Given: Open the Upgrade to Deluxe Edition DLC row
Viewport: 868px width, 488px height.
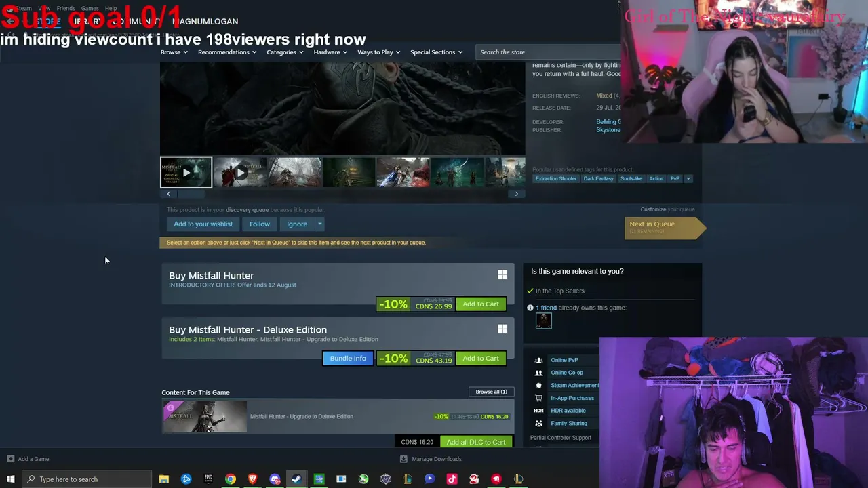Looking at the screenshot, I should pyautogui.click(x=338, y=417).
